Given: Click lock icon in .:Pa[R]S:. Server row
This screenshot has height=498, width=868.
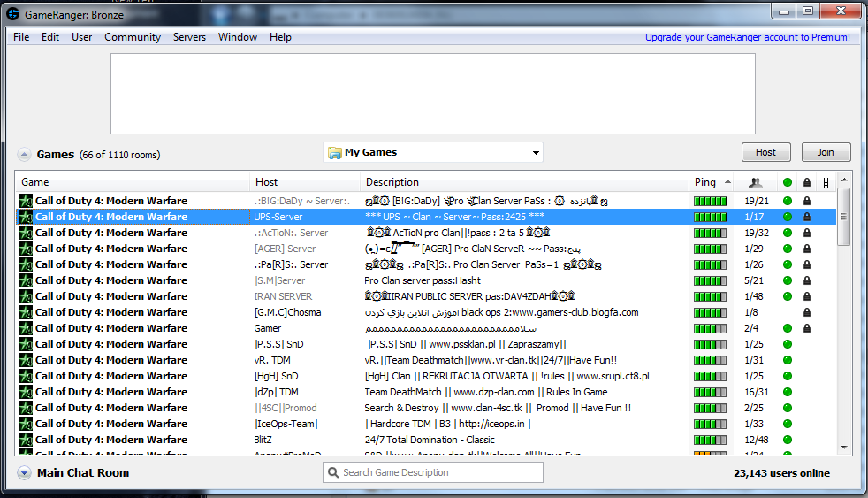Looking at the screenshot, I should tap(806, 264).
